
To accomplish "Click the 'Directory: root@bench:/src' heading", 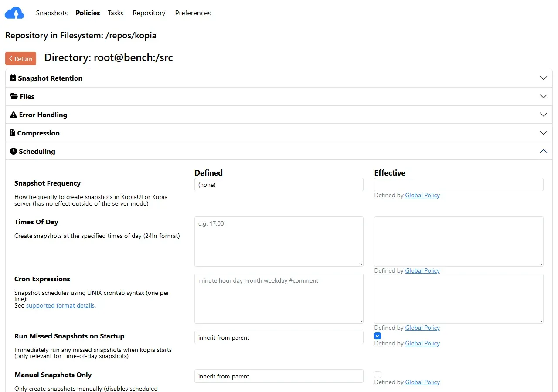I will (x=109, y=57).
